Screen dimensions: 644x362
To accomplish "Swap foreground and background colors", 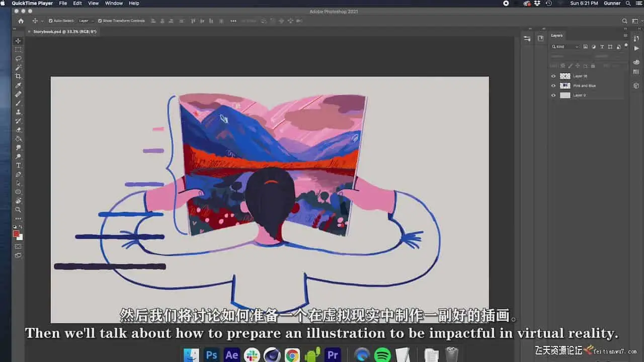I will tap(21, 227).
